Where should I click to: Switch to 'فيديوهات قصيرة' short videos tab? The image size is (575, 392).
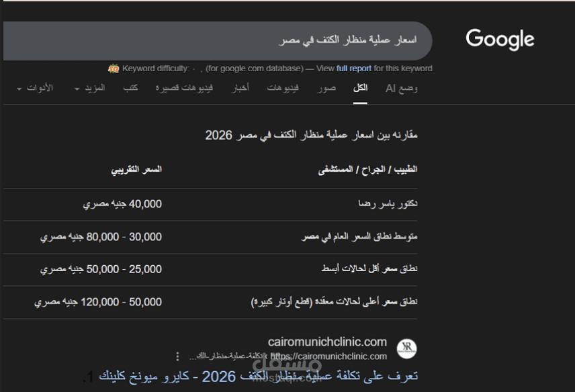pyautogui.click(x=184, y=89)
